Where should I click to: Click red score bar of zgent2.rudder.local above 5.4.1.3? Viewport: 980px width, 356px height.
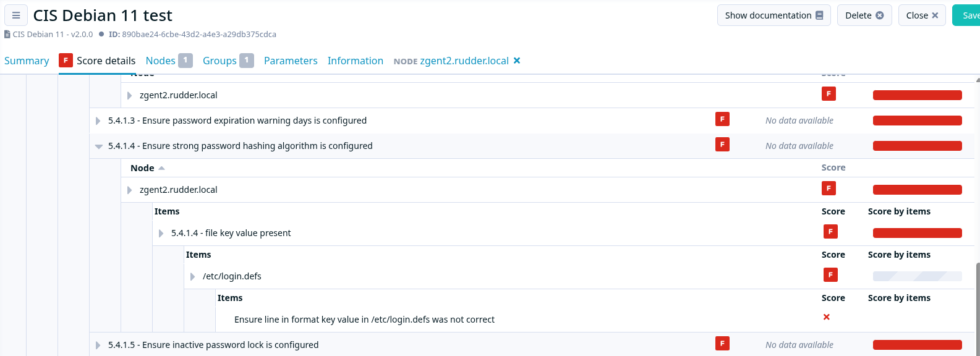[x=918, y=95]
